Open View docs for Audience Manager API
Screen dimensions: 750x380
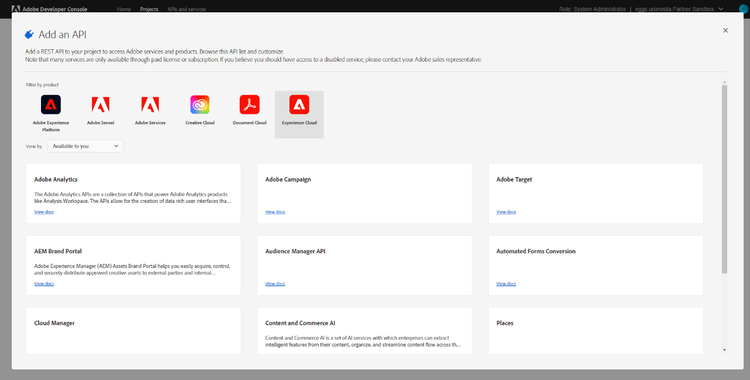point(275,283)
